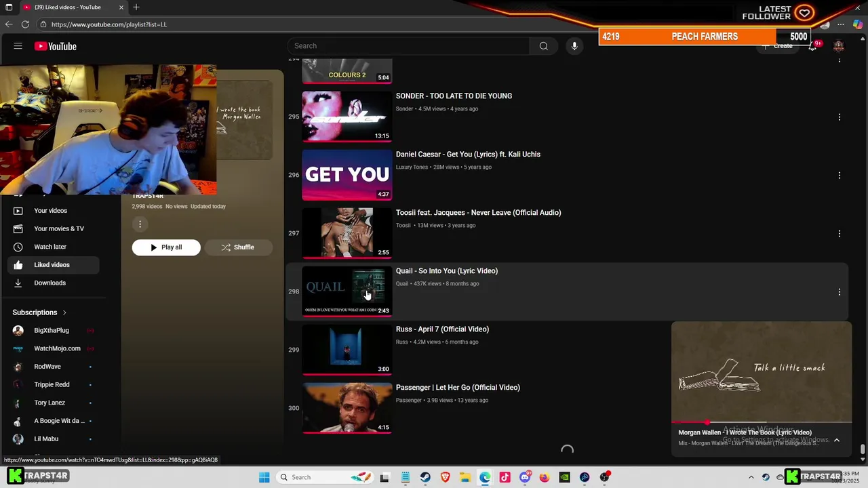Go back in the browser
The height and width of the screenshot is (488, 868).
pyautogui.click(x=9, y=24)
